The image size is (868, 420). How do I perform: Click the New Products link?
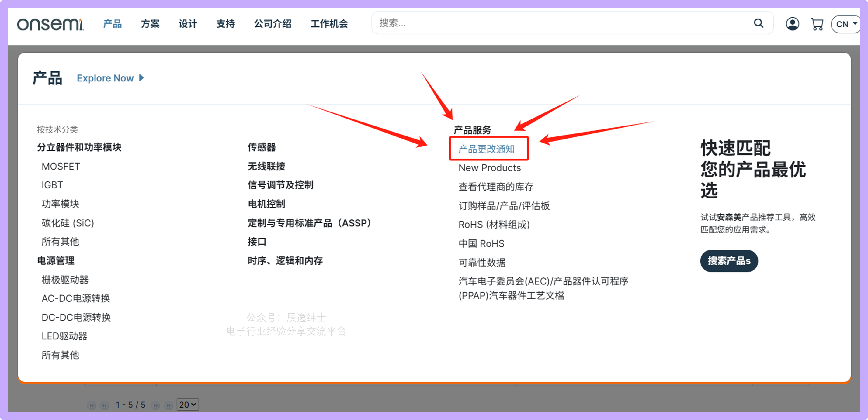coord(489,168)
